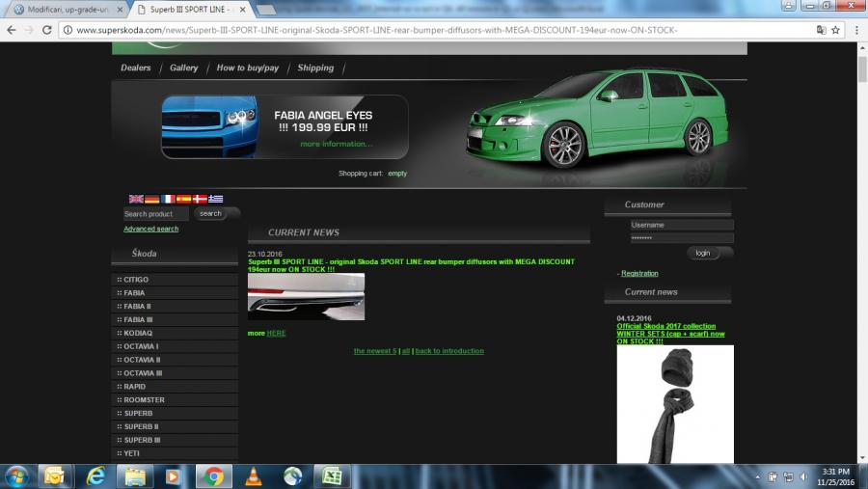Open the Chrome taskbar icon
868x489 pixels.
(213, 476)
